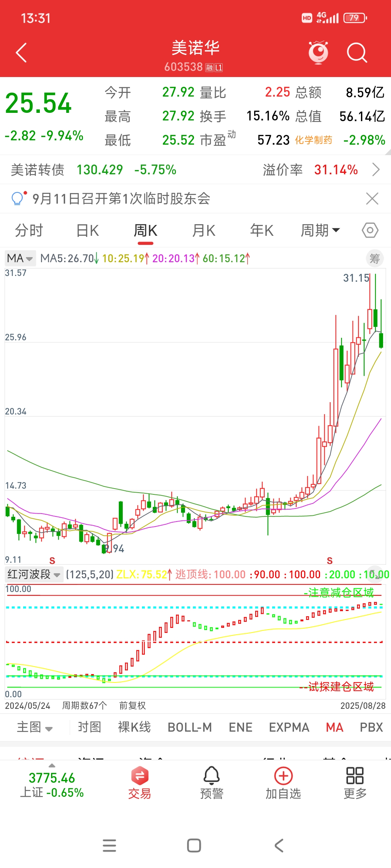Open the 主图 main chart dropdown
The width and height of the screenshot is (391, 868).
35,727
